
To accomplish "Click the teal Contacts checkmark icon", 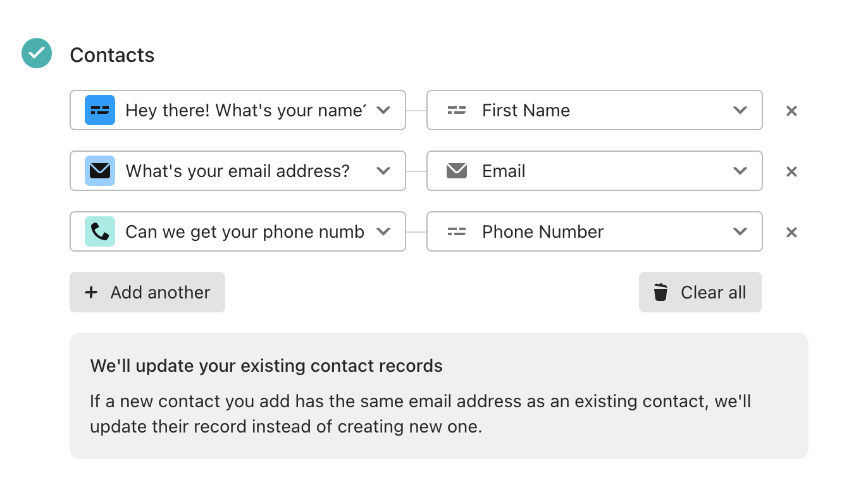I will (x=37, y=54).
